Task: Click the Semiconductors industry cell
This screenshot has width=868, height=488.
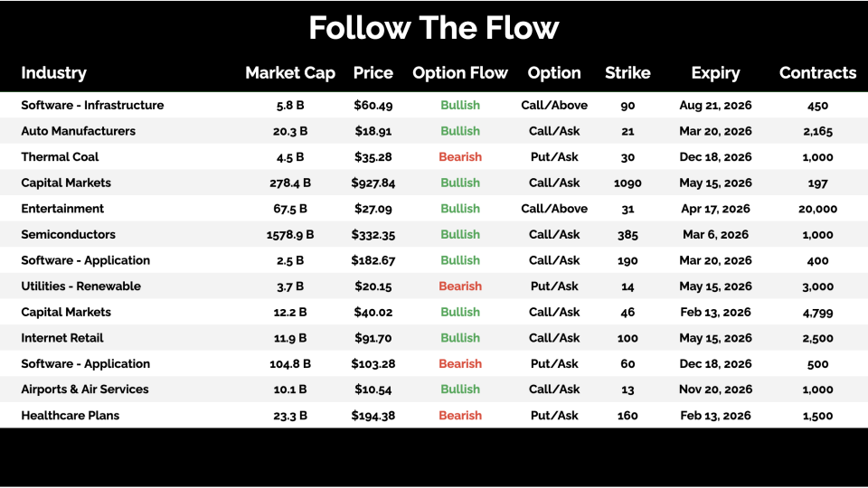Action: point(68,235)
